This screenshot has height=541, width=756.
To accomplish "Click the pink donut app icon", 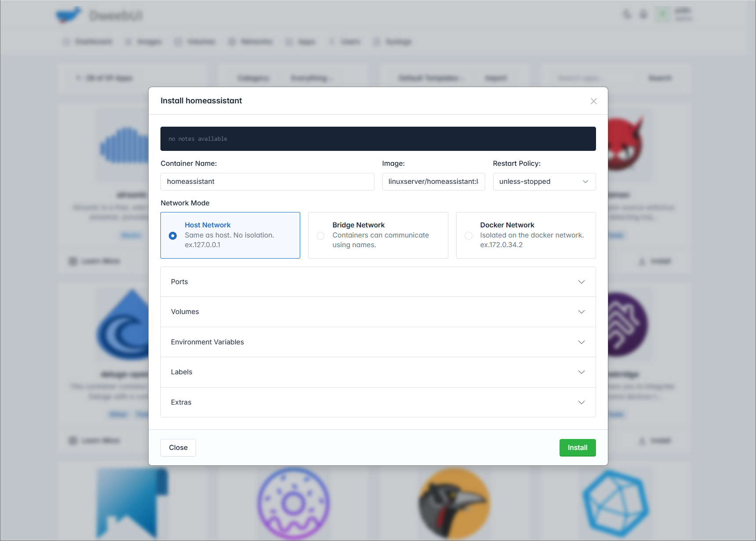I will click(x=293, y=503).
